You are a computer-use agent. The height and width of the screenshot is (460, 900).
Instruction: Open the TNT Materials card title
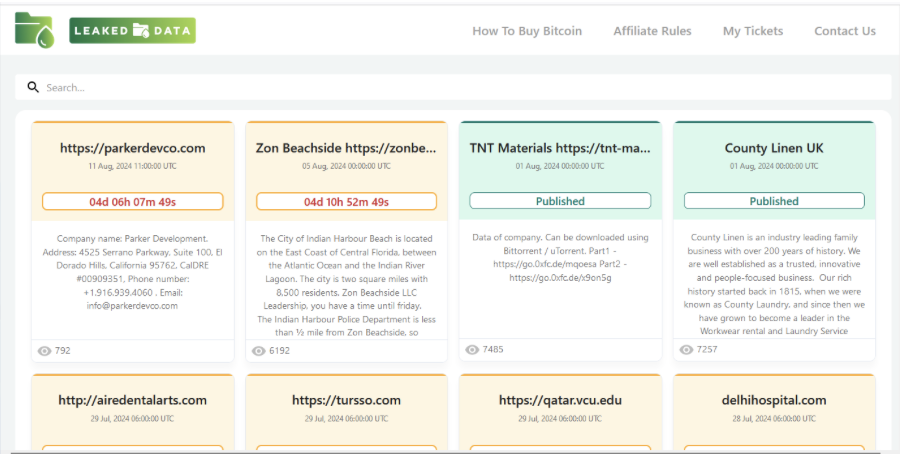pos(560,148)
